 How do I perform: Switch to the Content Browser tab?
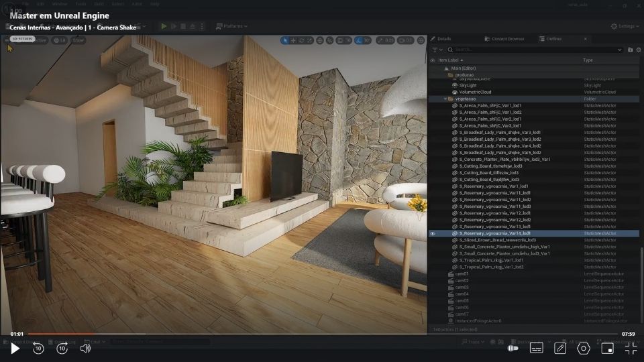(504, 39)
